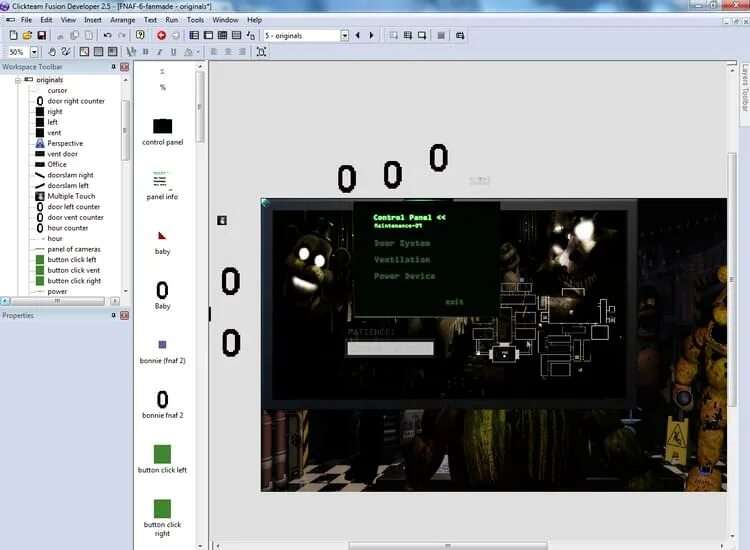Viewport: 750px width, 550px height.
Task: Toggle italic text formatting
Action: tap(159, 52)
